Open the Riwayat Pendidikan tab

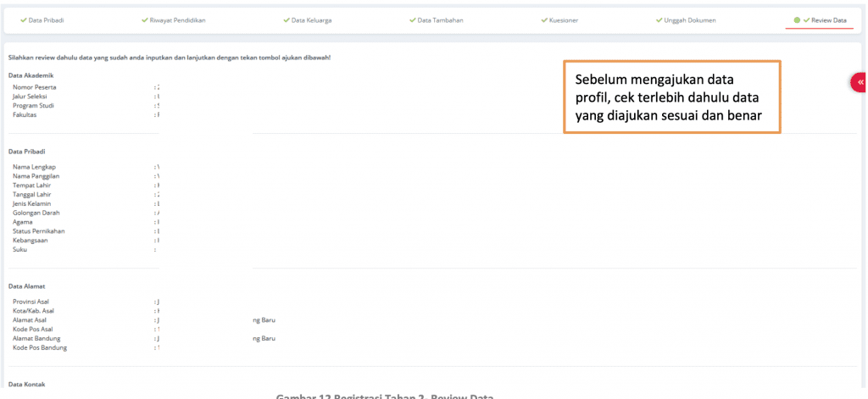[x=178, y=19]
